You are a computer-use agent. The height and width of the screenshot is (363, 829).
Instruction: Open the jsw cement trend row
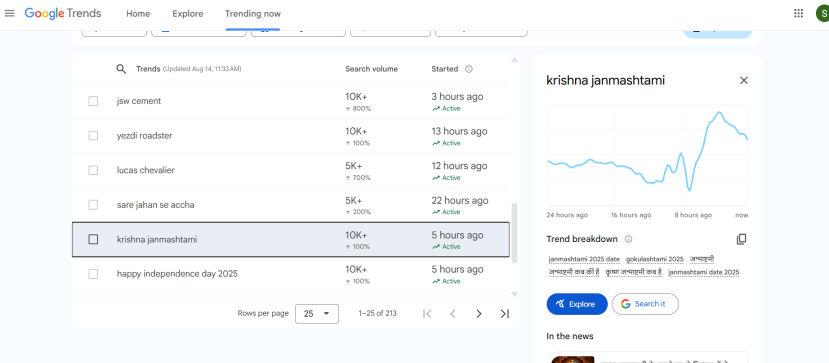coord(290,101)
